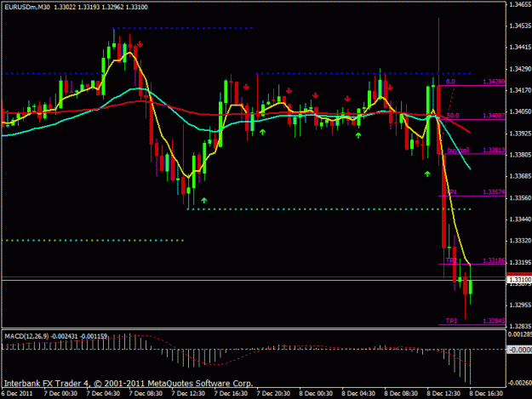
Task: Click the 1.34290 price axis label
Action: [520, 69]
